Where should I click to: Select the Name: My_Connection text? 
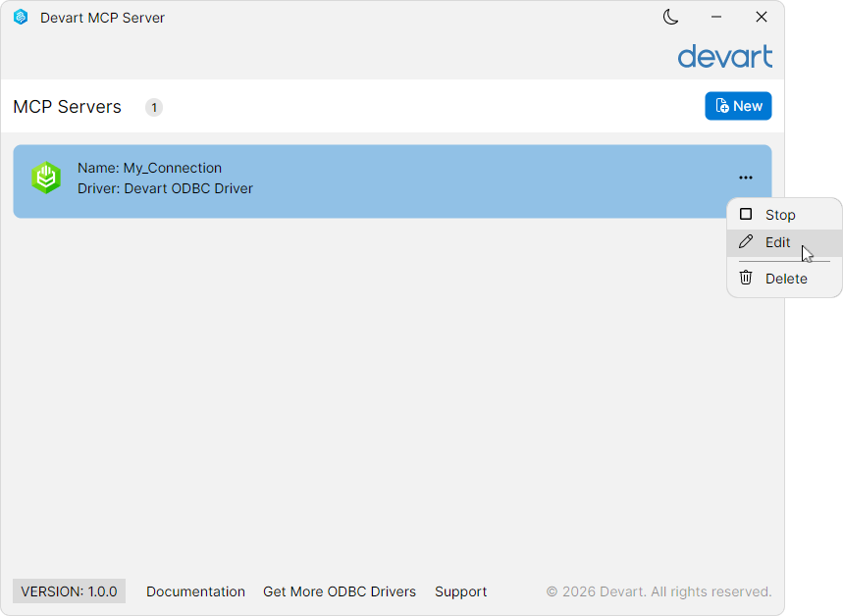(149, 168)
